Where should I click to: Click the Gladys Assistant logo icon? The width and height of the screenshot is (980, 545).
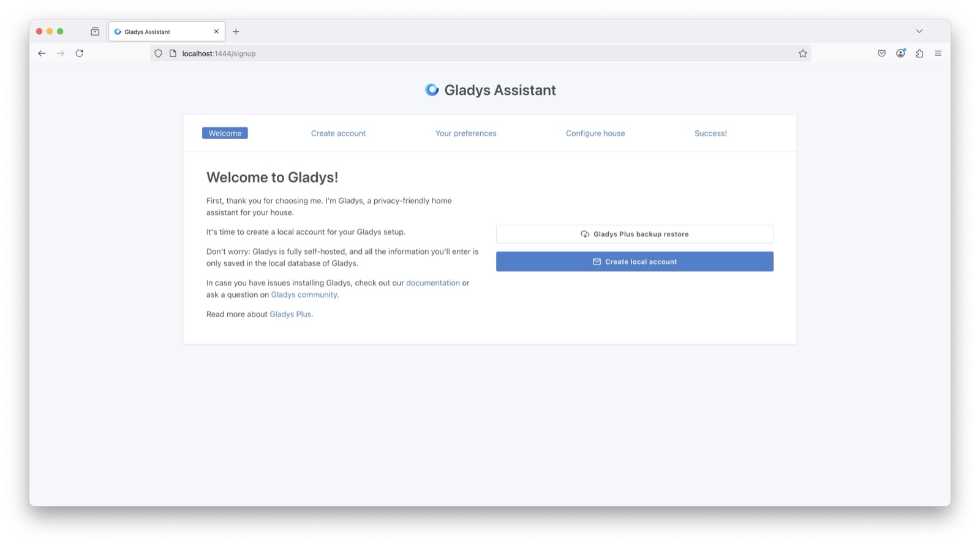[x=432, y=90]
